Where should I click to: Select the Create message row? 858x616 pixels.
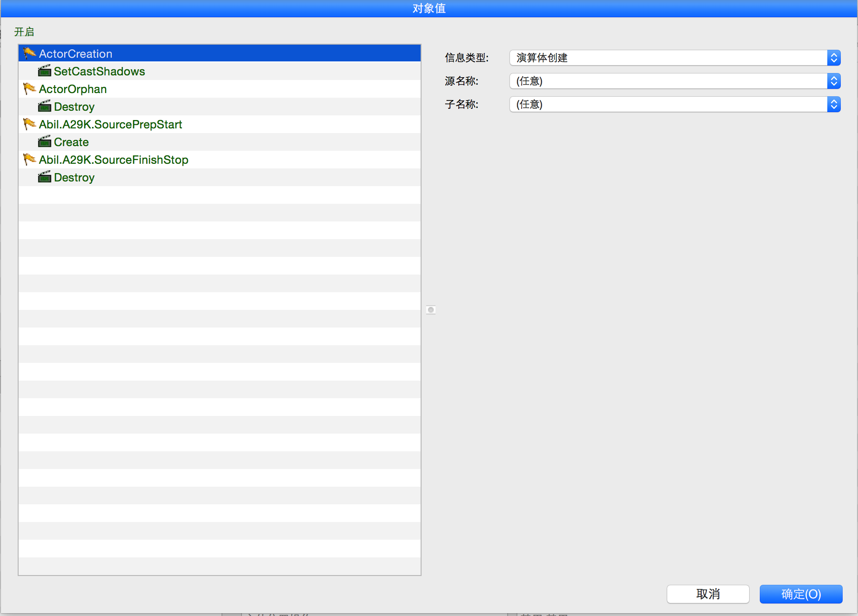[x=220, y=142]
